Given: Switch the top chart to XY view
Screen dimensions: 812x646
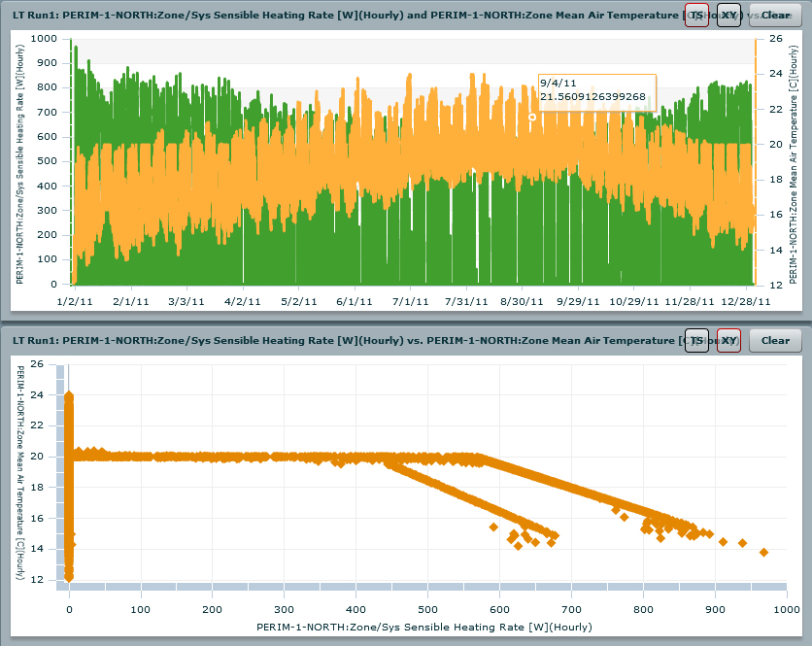Looking at the screenshot, I should point(727,15).
